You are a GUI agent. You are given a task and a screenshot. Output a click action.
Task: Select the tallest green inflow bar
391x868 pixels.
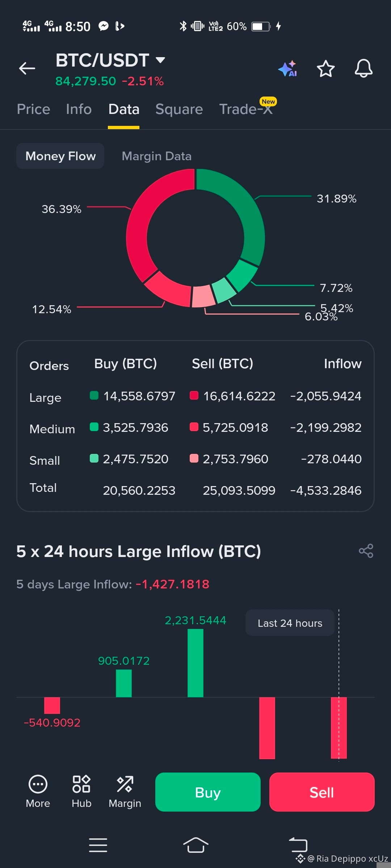pyautogui.click(x=195, y=663)
